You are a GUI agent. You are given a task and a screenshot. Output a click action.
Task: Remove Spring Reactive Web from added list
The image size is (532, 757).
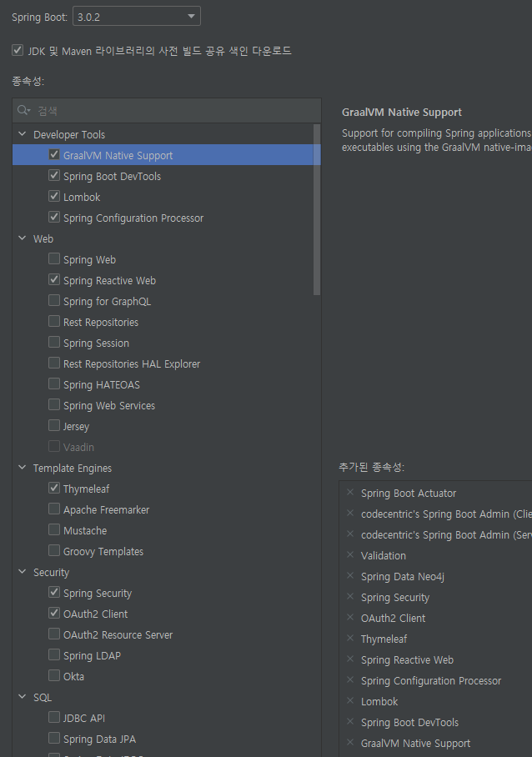350,659
